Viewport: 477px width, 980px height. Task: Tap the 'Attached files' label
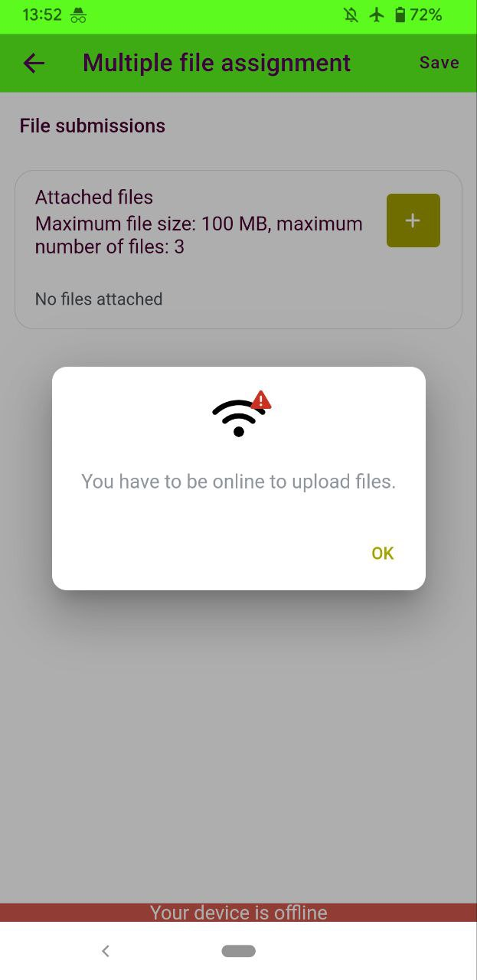coord(94,198)
